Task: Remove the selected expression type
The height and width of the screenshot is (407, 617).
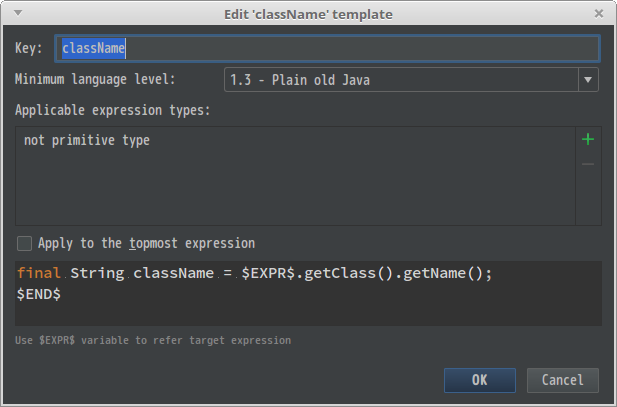Action: (588, 164)
